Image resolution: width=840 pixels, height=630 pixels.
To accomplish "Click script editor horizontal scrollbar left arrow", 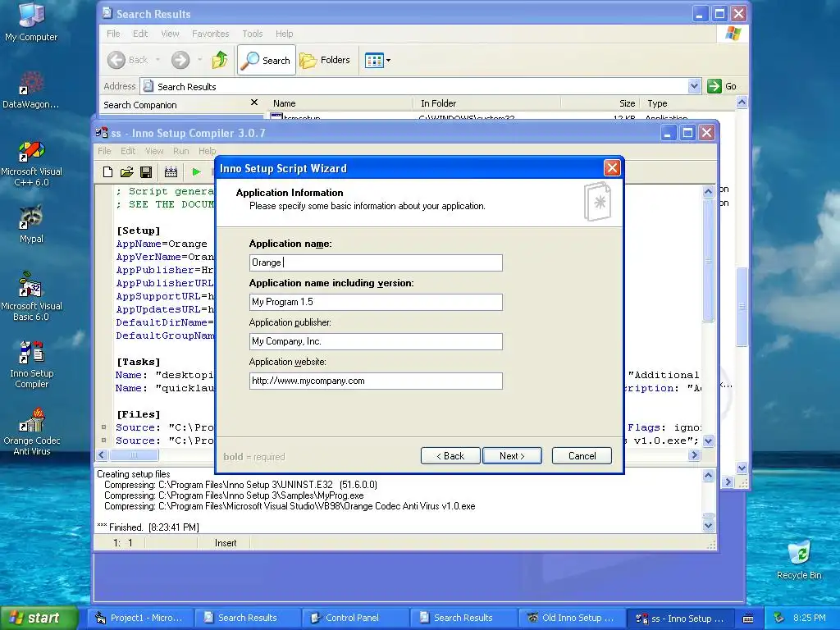I will coord(103,454).
